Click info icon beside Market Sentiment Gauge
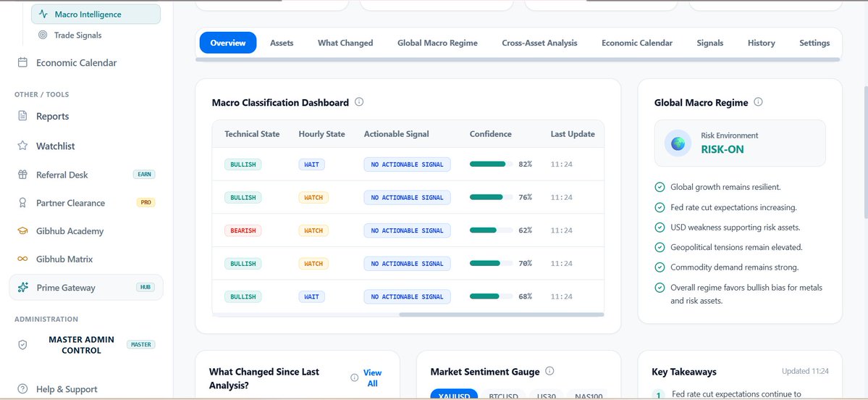This screenshot has width=868, height=400. [549, 371]
